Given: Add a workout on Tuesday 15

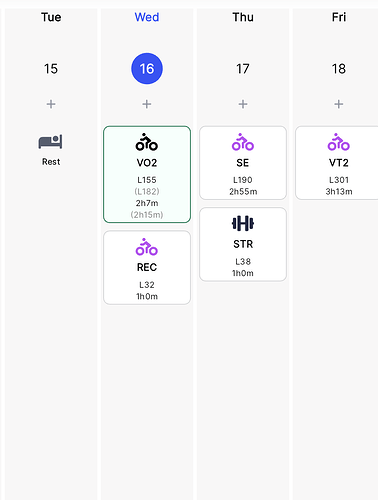Looking at the screenshot, I should [x=51, y=104].
